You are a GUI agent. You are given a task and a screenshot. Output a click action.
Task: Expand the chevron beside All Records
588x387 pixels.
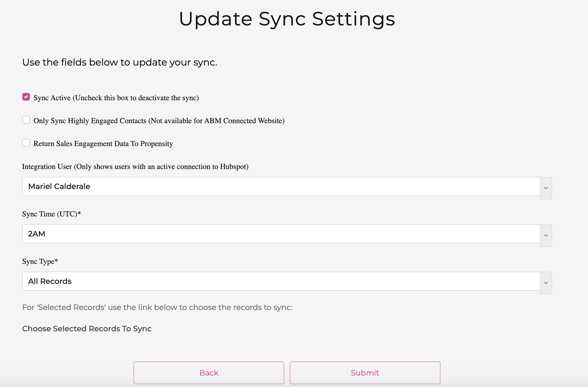point(546,283)
